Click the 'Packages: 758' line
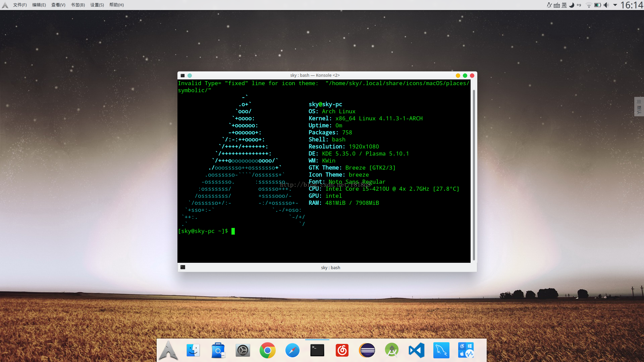This screenshot has height=362, width=644. (x=330, y=133)
